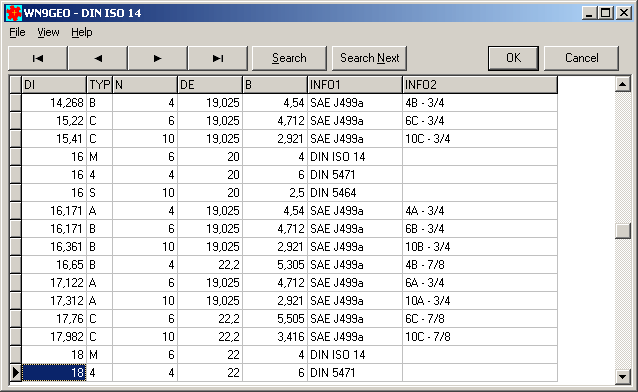Image resolution: width=638 pixels, height=392 pixels.
Task: Select the DI cell 16,361
Action: click(x=54, y=247)
